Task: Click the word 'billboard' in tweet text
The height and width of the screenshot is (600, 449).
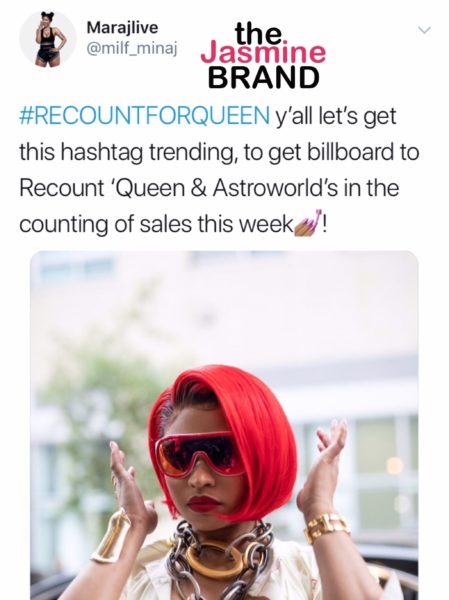Action: click(x=351, y=152)
